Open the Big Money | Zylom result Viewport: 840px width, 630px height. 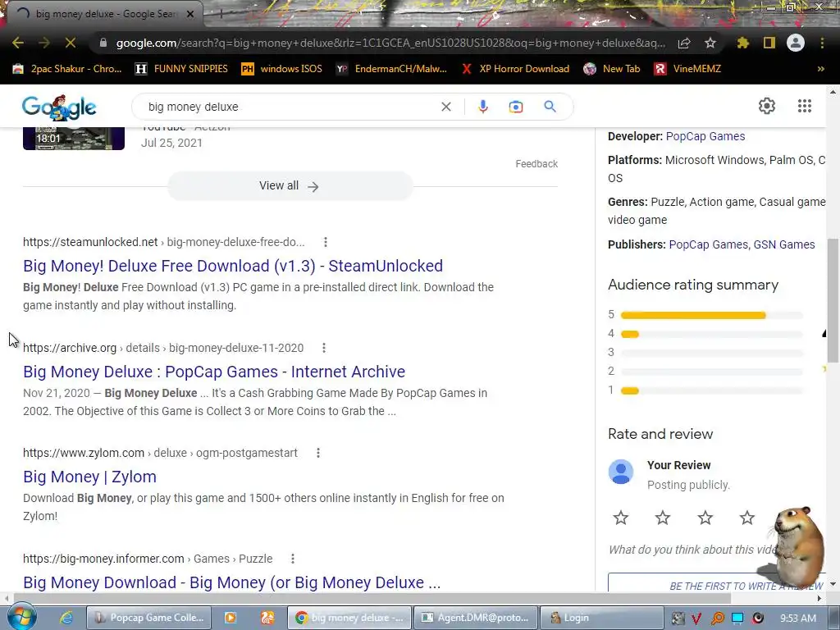coord(90,477)
